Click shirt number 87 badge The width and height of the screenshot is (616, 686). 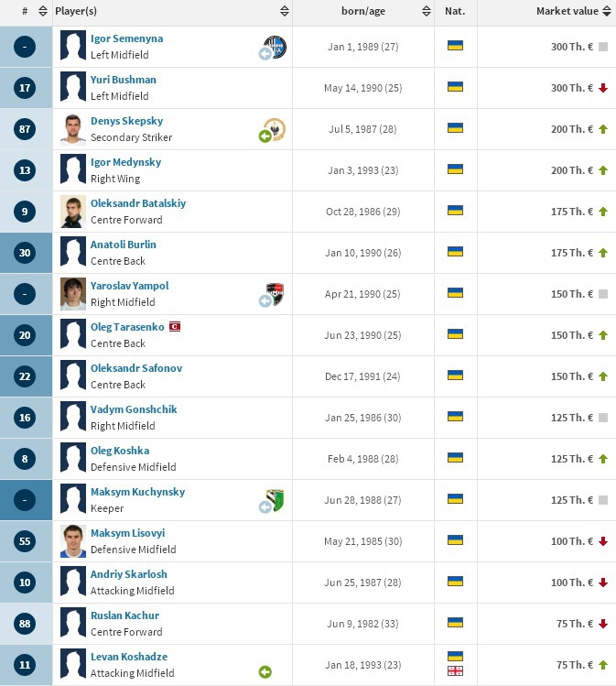[25, 129]
